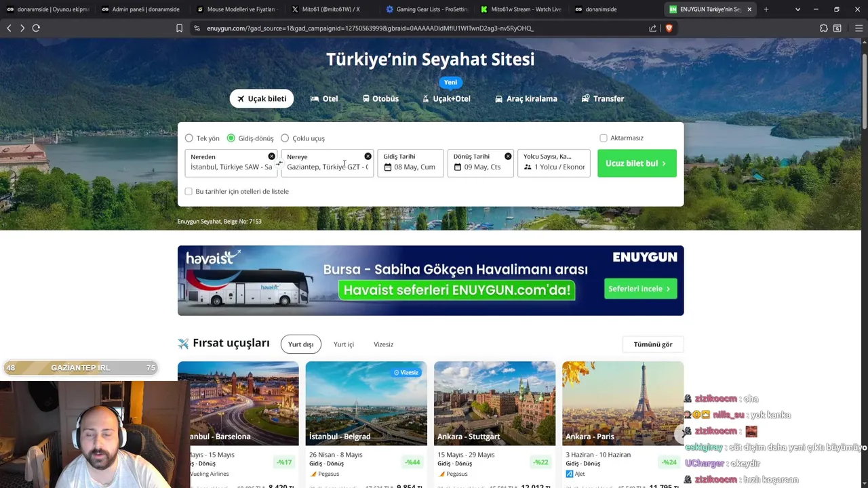Click the Tümünü gör button
This screenshot has width=868, height=488.
coord(653,344)
